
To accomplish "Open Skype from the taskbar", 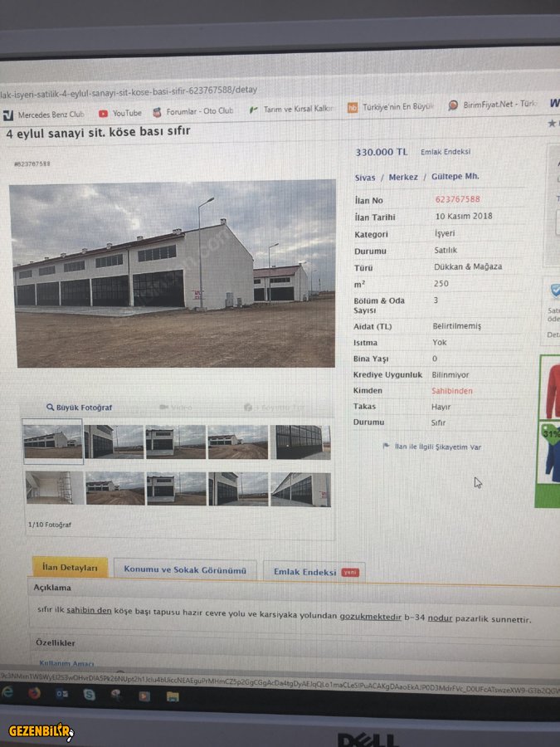I will click(89, 695).
